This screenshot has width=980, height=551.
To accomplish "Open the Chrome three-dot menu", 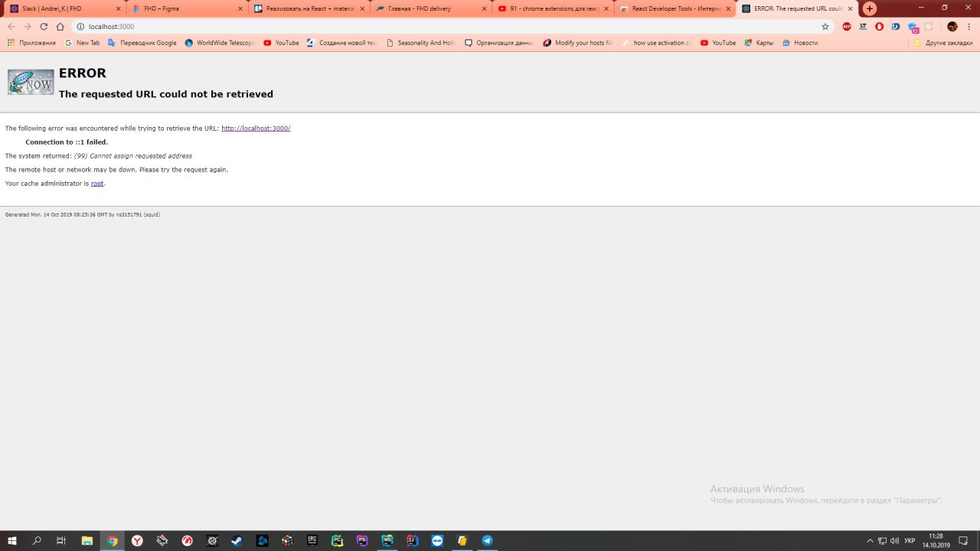I will (969, 27).
